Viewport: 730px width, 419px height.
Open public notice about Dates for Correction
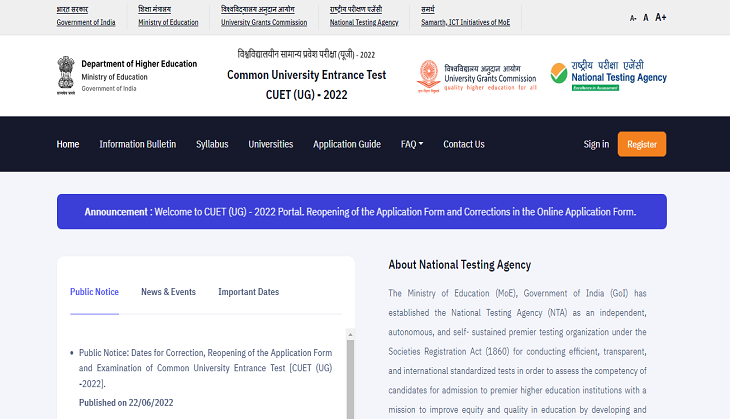tap(205, 368)
